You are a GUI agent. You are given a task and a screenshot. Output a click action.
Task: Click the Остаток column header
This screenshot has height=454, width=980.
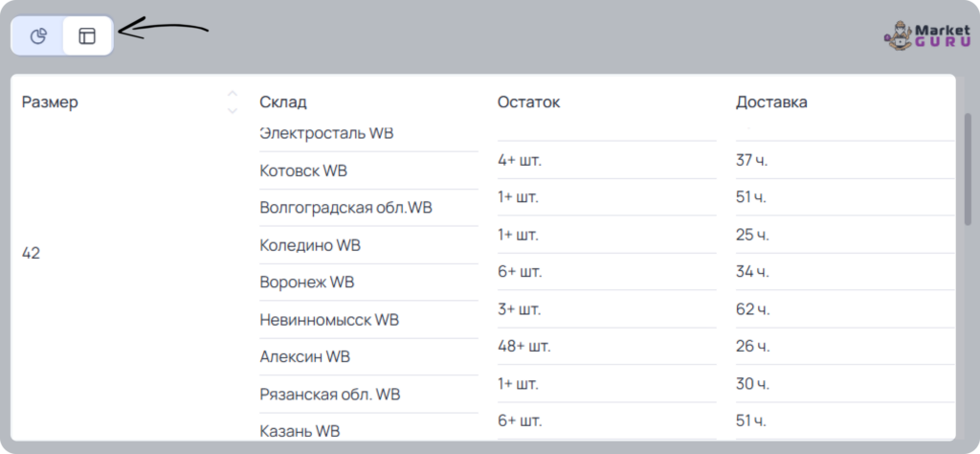[x=528, y=102]
